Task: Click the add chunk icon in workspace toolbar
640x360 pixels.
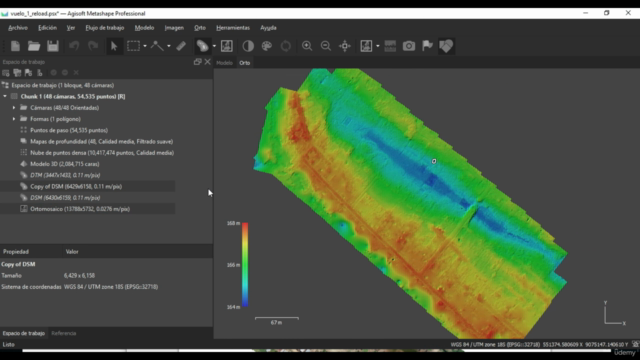Action: [x=6, y=73]
